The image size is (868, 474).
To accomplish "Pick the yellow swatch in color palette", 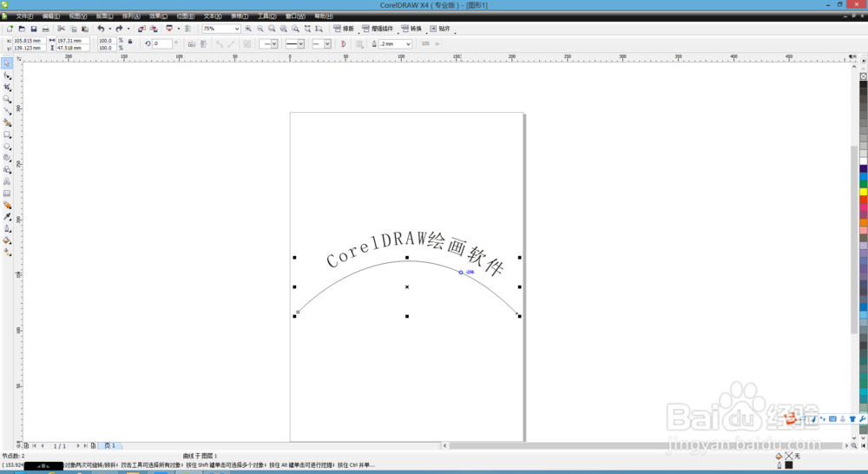I will point(863,192).
